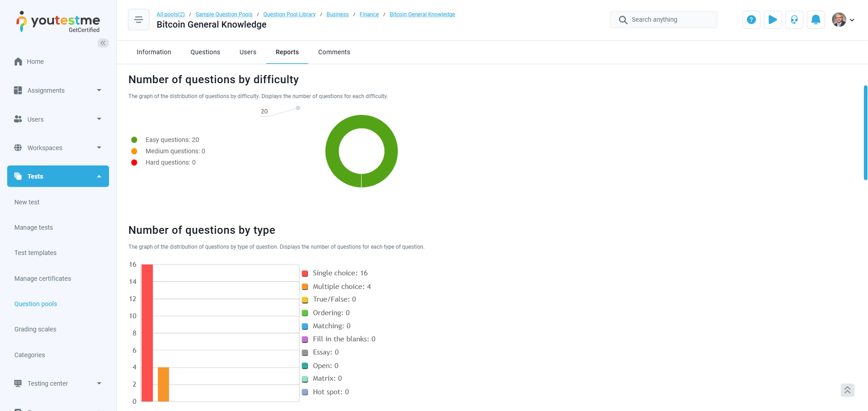Toggle Hard questions red legend dot
The image size is (868, 411).
pos(134,162)
